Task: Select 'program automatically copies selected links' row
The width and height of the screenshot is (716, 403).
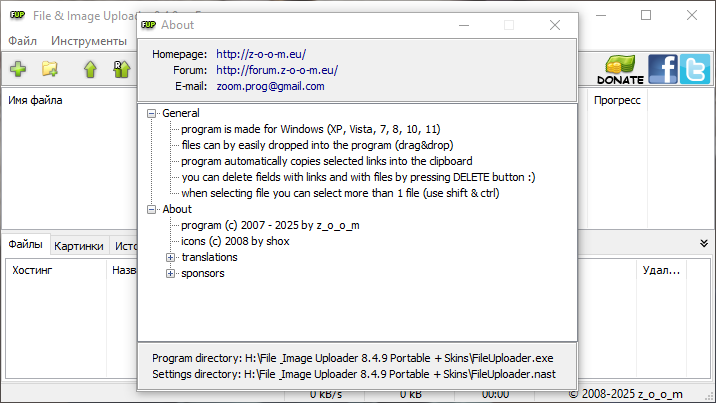Action: pyautogui.click(x=326, y=161)
